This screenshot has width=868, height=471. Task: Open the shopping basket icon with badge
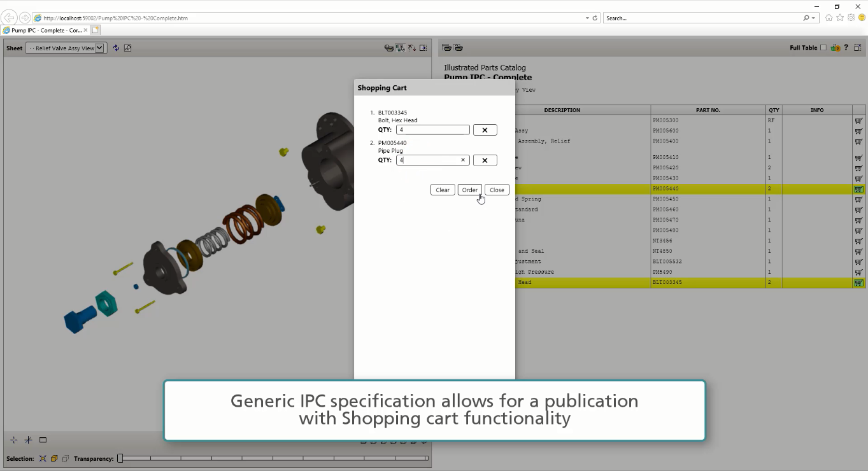click(836, 48)
